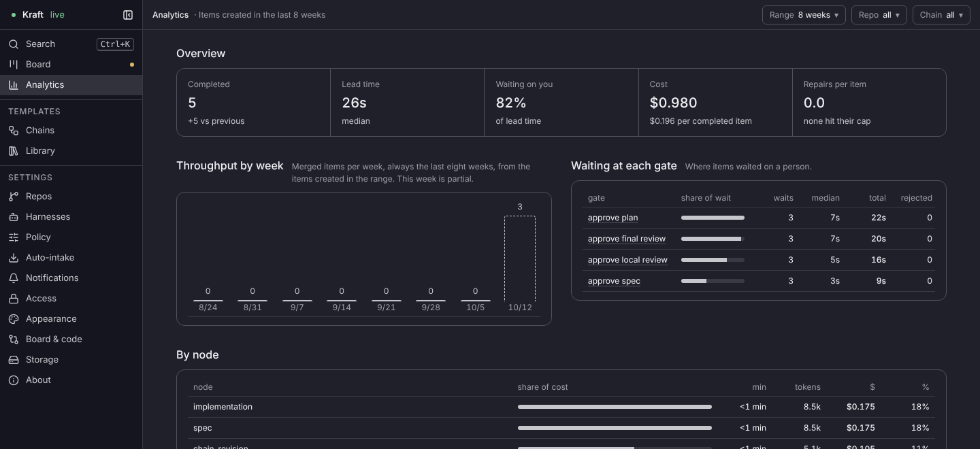Click the Waiting on you card
Image resolution: width=980 pixels, height=449 pixels.
click(x=561, y=103)
